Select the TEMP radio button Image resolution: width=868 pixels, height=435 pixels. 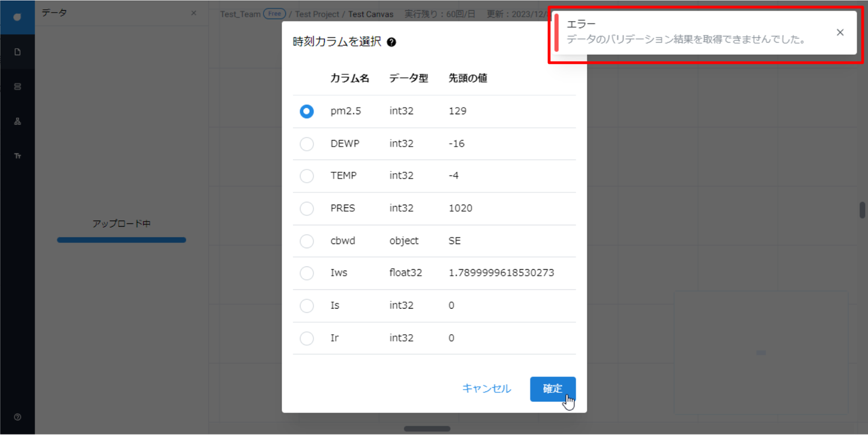[x=307, y=176]
